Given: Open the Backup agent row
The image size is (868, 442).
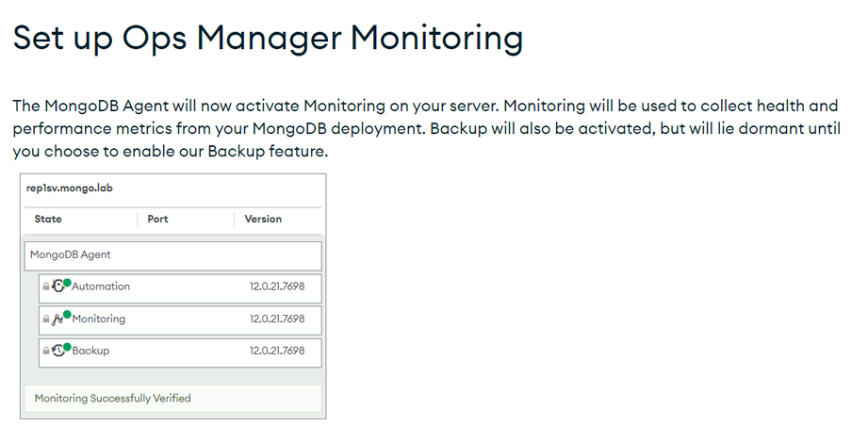Looking at the screenshot, I should click(x=180, y=352).
